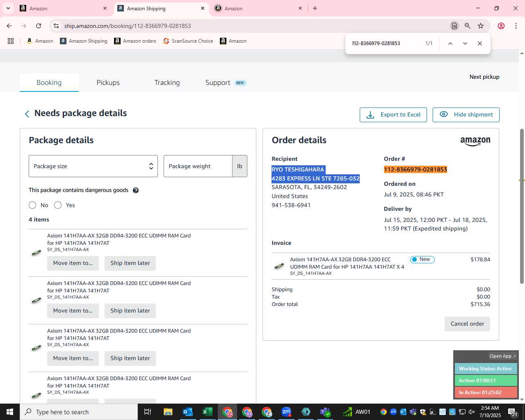Screen dimensions: 525x420
Task: Toggle Hide shipment visibility
Action: click(x=466, y=114)
